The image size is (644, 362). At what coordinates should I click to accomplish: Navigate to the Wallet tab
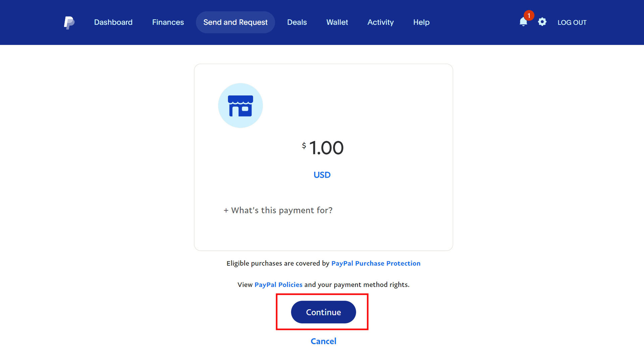337,22
